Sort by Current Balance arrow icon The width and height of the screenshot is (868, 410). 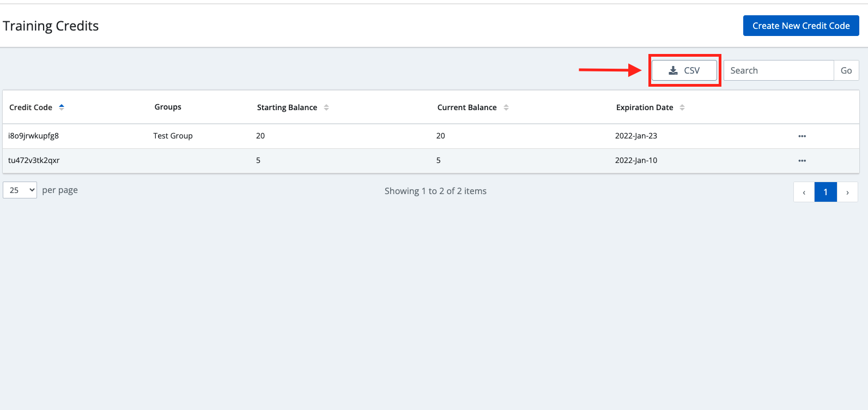[x=506, y=107]
